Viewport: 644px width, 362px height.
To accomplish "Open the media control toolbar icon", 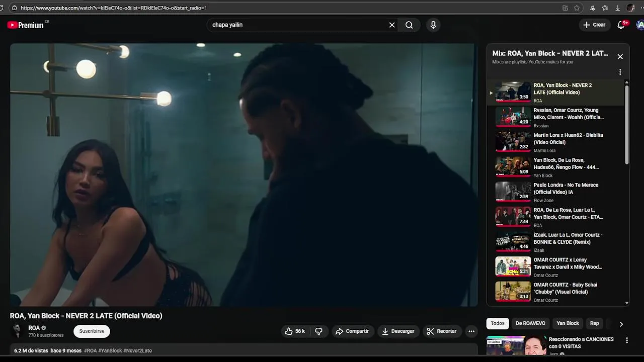I will pos(592,8).
